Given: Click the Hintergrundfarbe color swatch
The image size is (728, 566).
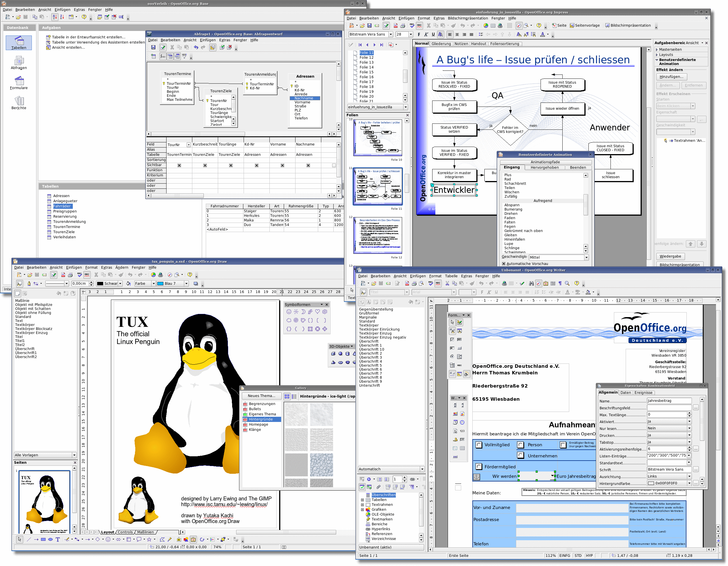Looking at the screenshot, I should pyautogui.click(x=651, y=483).
